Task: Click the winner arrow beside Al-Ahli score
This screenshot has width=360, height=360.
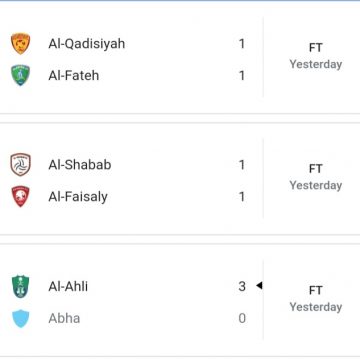Action: tap(259, 286)
